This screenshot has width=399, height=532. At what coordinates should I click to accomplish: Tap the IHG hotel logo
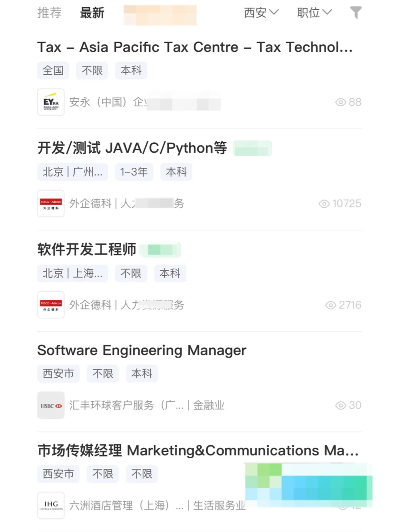[x=51, y=505]
